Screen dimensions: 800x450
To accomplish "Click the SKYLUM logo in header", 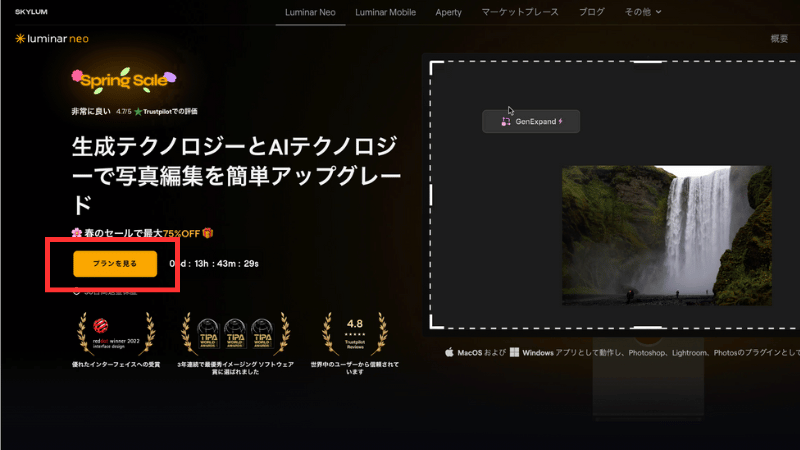I will point(31,12).
